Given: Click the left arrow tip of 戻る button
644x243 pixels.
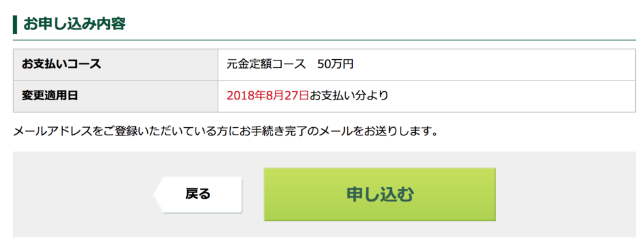Looking at the screenshot, I should click(157, 195).
